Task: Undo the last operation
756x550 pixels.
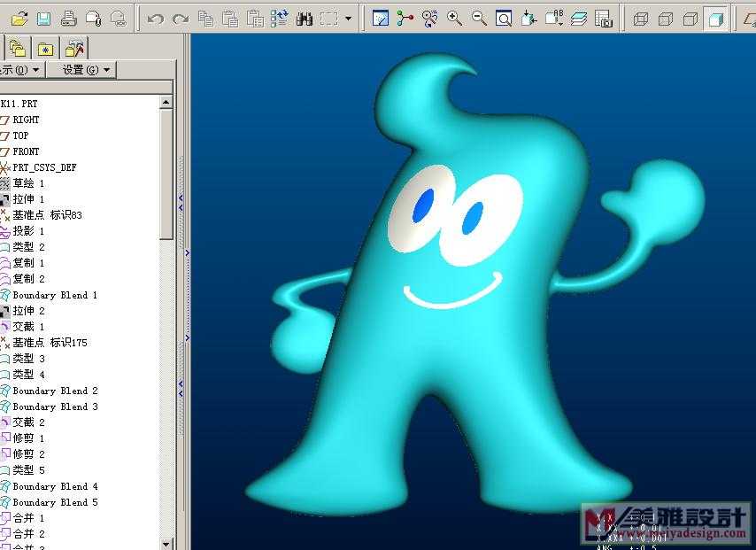Action: [x=155, y=19]
